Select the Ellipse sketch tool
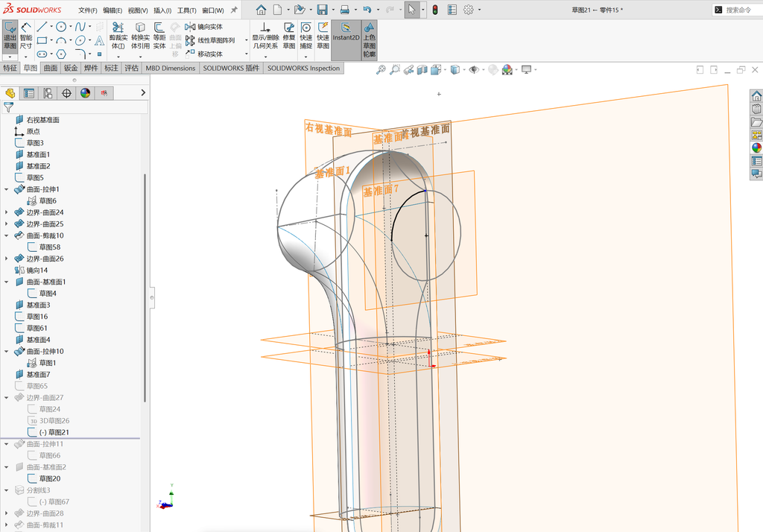The width and height of the screenshot is (763, 532). point(80,40)
